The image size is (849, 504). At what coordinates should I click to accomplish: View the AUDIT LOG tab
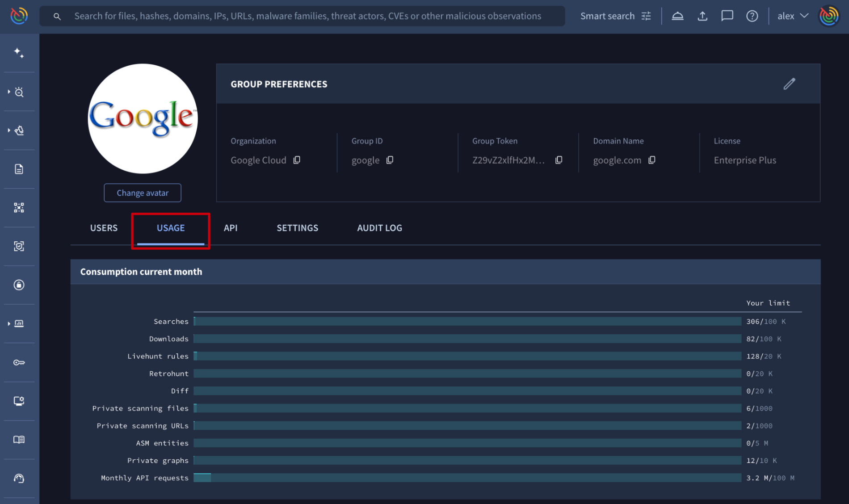[379, 228]
